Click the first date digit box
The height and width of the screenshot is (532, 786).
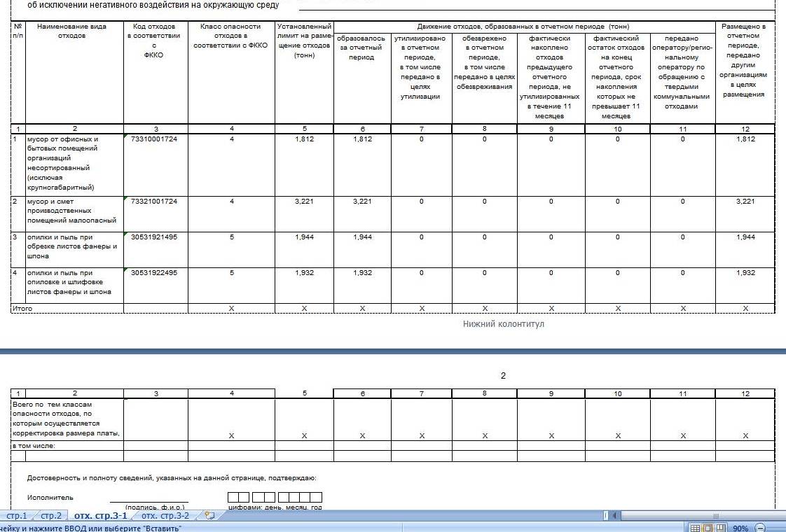233,497
